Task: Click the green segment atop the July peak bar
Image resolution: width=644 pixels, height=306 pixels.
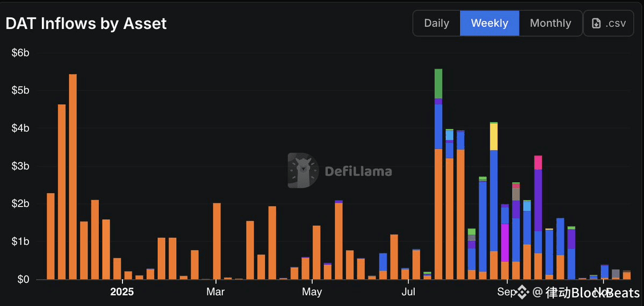Action: coord(438,83)
